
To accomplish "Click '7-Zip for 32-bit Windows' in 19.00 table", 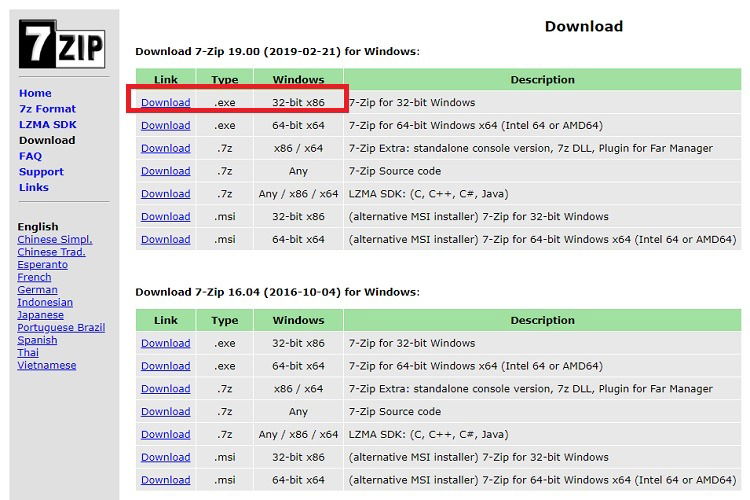I will click(412, 102).
